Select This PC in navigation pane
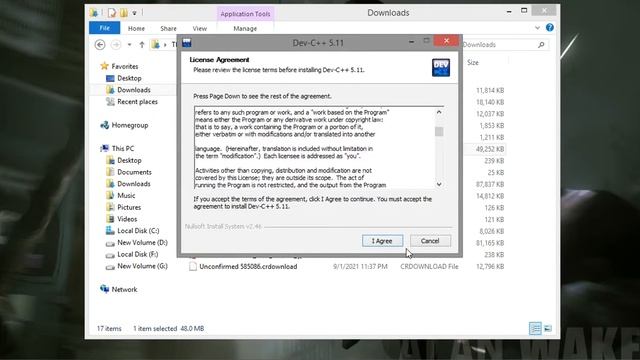The width and height of the screenshot is (640, 360). [x=123, y=149]
